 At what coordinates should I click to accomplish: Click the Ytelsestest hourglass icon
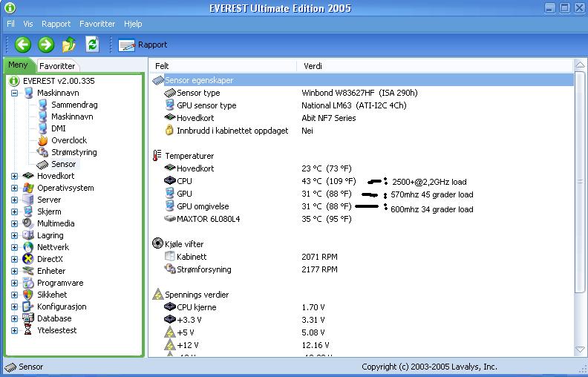pyautogui.click(x=27, y=330)
